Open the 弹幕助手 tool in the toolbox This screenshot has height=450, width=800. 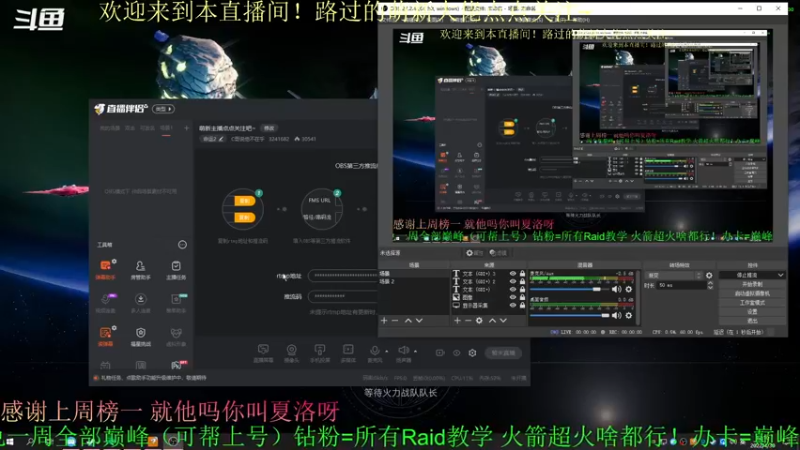(x=106, y=269)
